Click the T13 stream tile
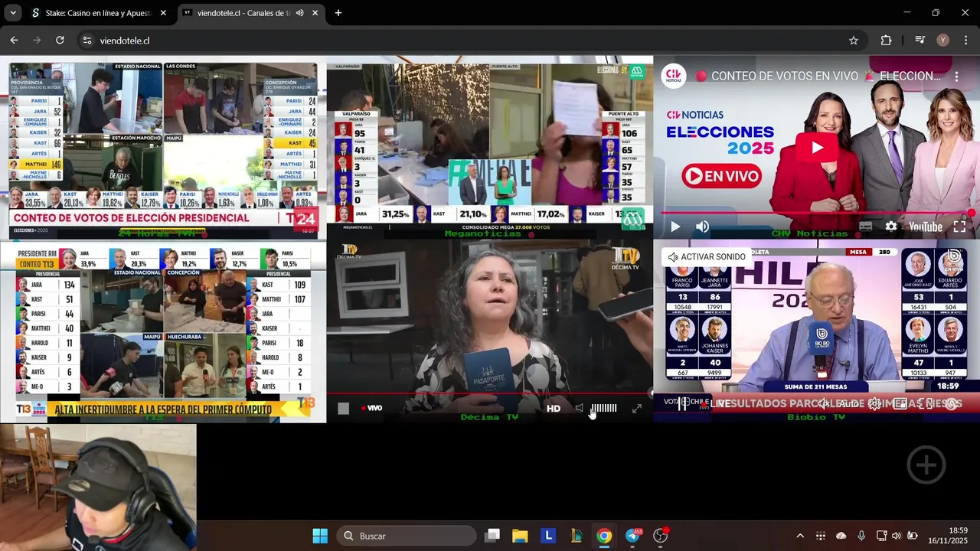 [163, 331]
